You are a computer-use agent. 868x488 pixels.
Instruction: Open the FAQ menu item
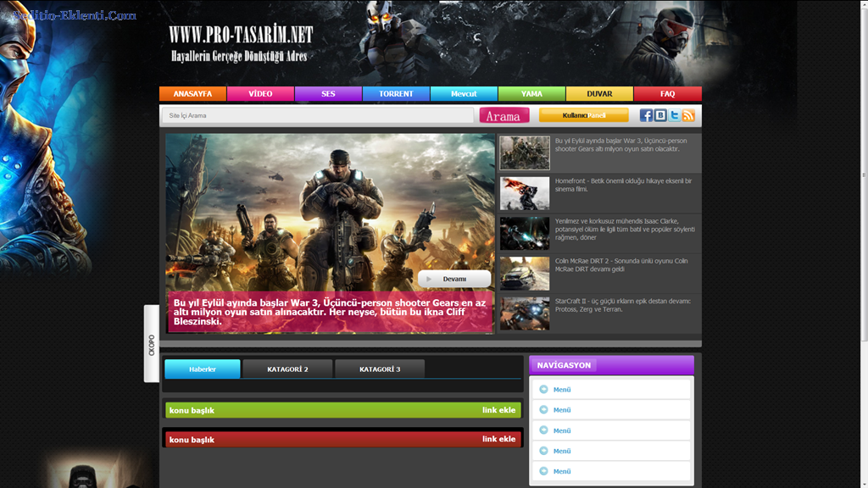click(x=668, y=93)
